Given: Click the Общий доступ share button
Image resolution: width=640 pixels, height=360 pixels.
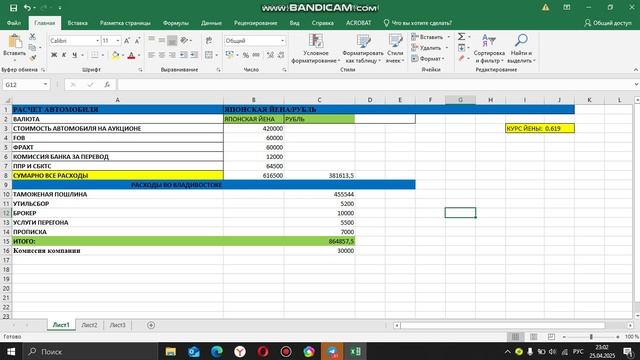Looking at the screenshot, I should click(x=608, y=23).
